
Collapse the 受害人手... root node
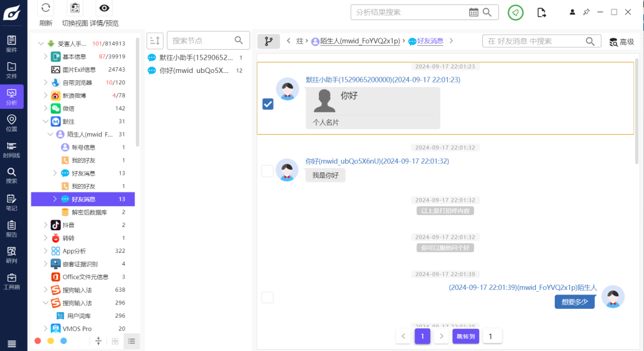click(x=41, y=43)
